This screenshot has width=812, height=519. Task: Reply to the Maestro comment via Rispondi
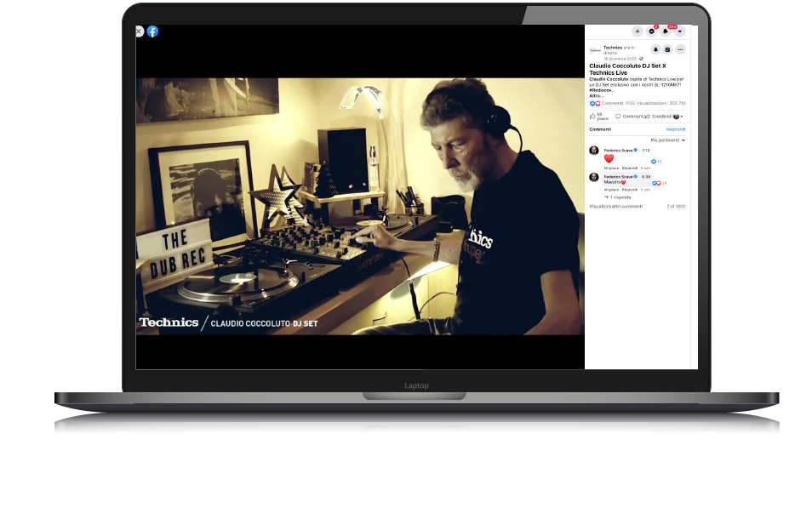coord(629,190)
